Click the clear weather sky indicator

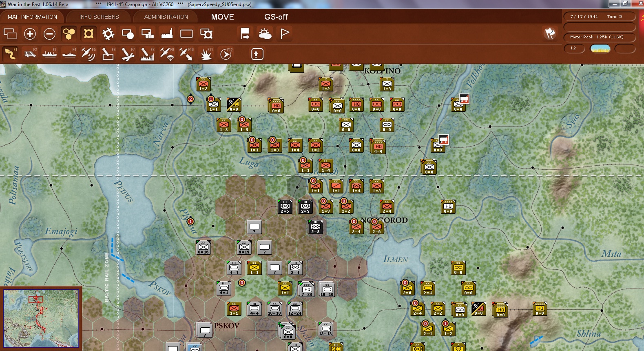pos(600,49)
